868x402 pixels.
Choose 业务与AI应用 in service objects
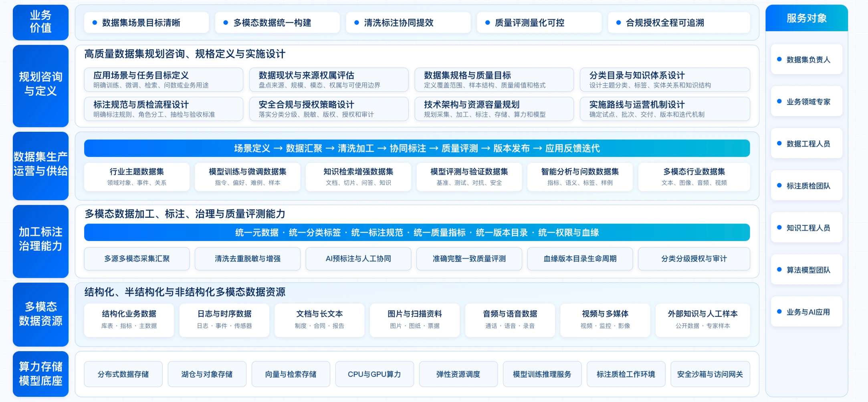(x=807, y=312)
